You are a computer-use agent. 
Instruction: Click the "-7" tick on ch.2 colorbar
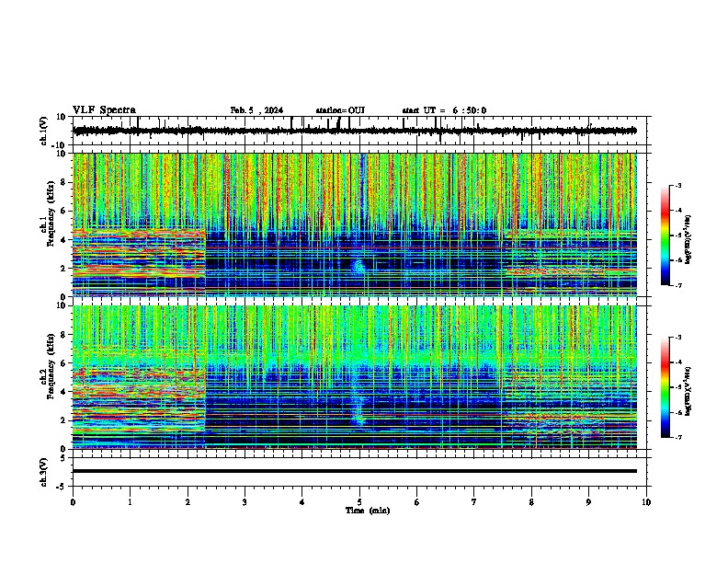[677, 437]
